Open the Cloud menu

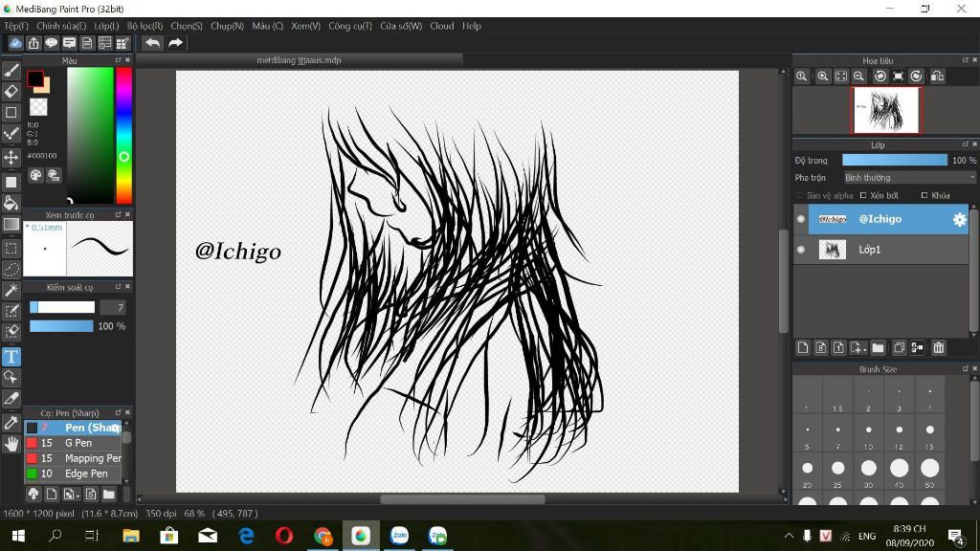pos(442,26)
